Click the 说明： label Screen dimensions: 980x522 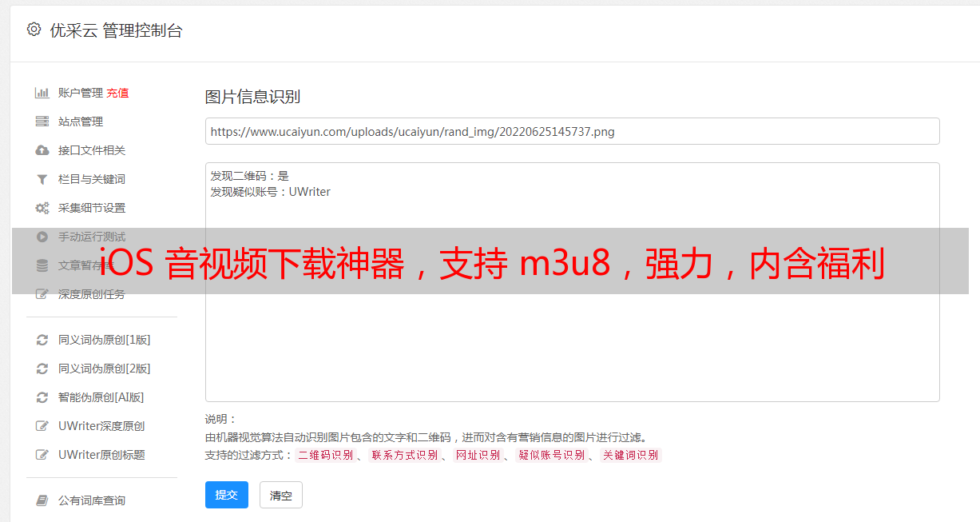tap(220, 419)
